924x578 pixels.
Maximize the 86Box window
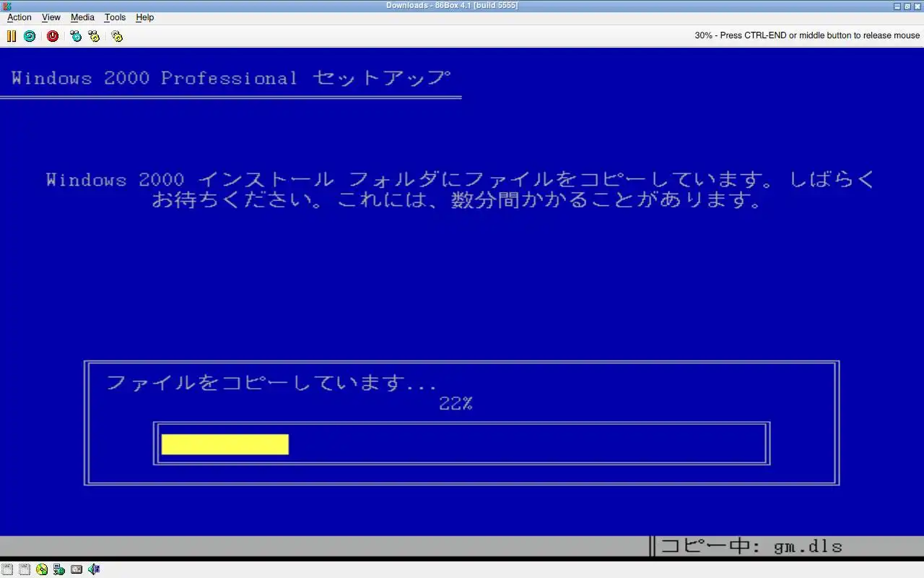click(x=907, y=6)
